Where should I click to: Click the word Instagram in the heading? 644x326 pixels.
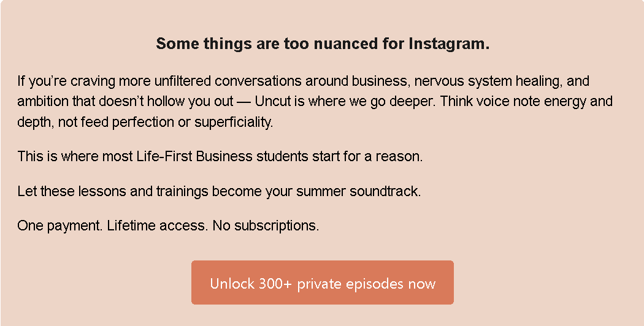[x=449, y=44]
